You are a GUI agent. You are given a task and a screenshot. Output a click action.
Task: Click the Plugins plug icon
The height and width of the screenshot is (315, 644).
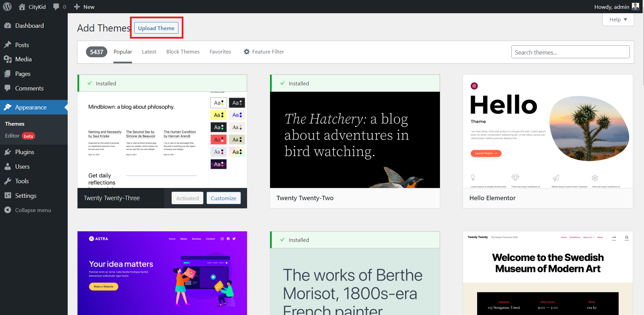[7, 152]
